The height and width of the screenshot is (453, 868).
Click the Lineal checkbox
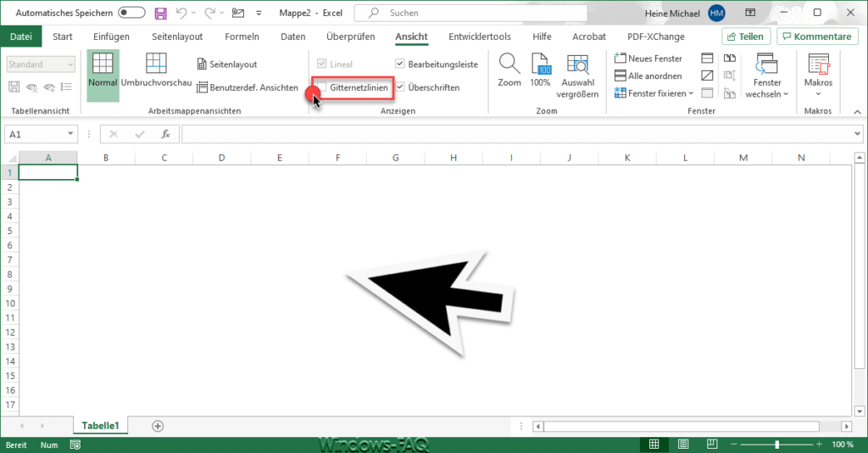(321, 64)
